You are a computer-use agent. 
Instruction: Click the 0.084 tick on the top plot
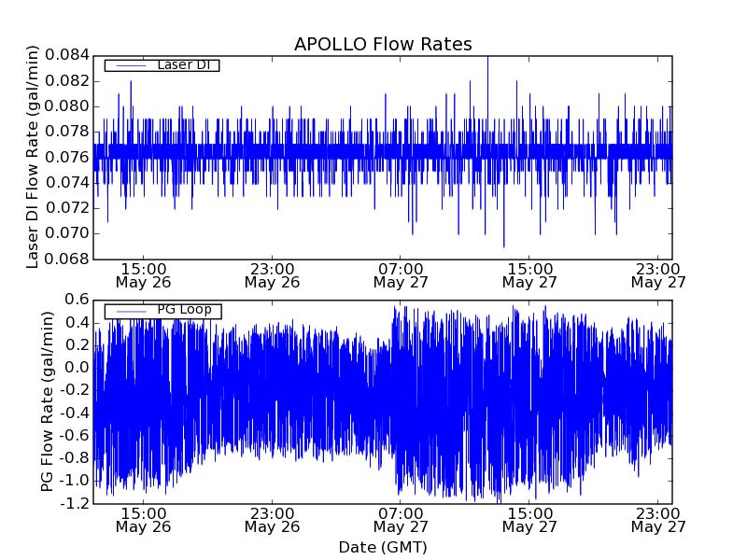[71, 55]
